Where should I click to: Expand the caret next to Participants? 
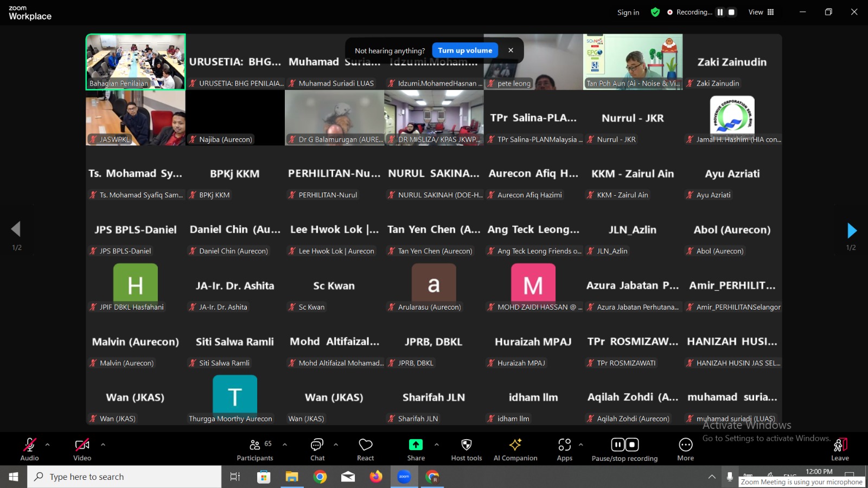285,445
